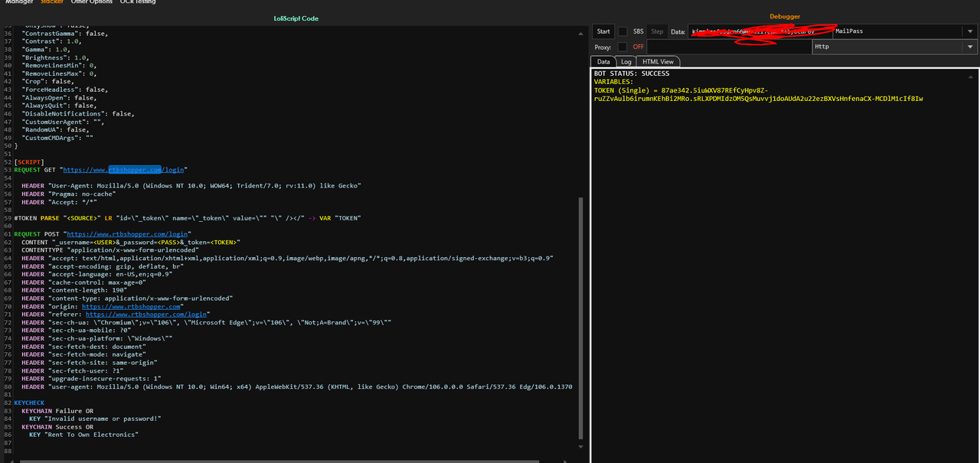Screen dimensions: 980x463
Task: Toggle the Proxy checkbox
Action: click(x=622, y=47)
